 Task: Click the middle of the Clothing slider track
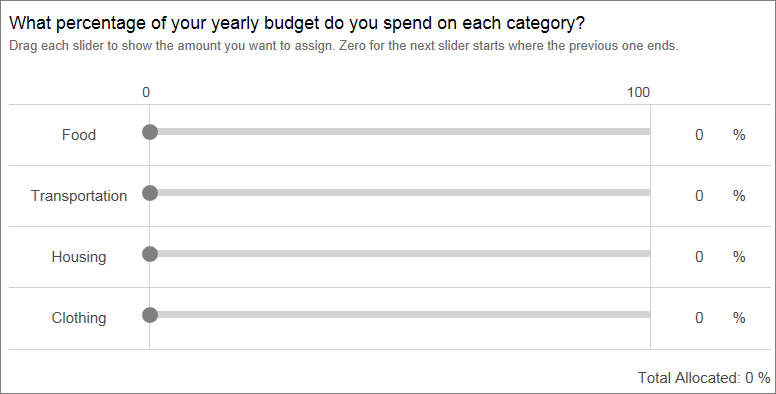click(400, 314)
